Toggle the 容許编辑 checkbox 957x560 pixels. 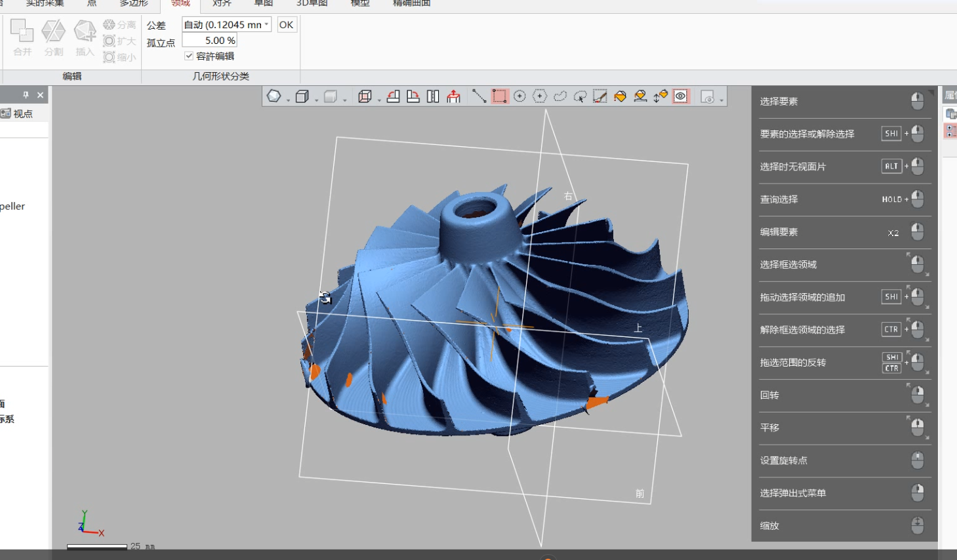tap(189, 56)
